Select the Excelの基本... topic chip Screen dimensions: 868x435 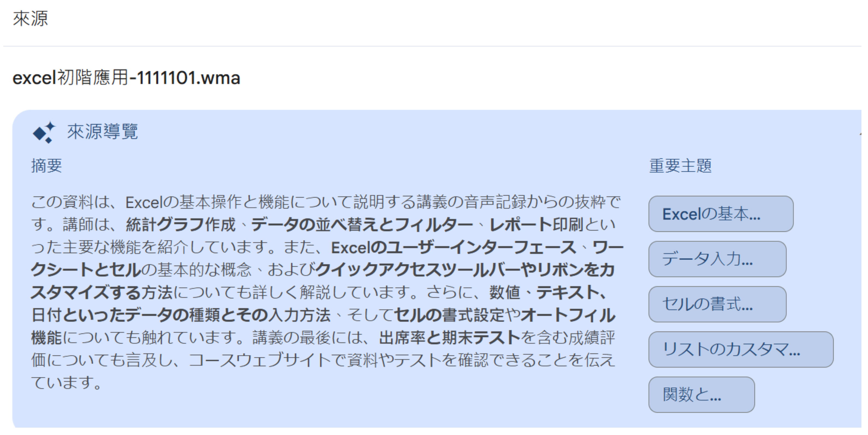tap(721, 214)
